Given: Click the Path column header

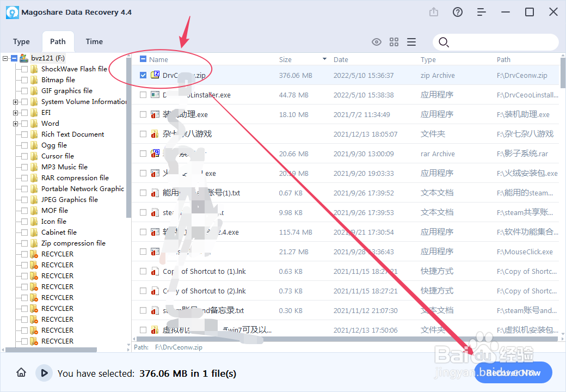Looking at the screenshot, I should pos(503,59).
